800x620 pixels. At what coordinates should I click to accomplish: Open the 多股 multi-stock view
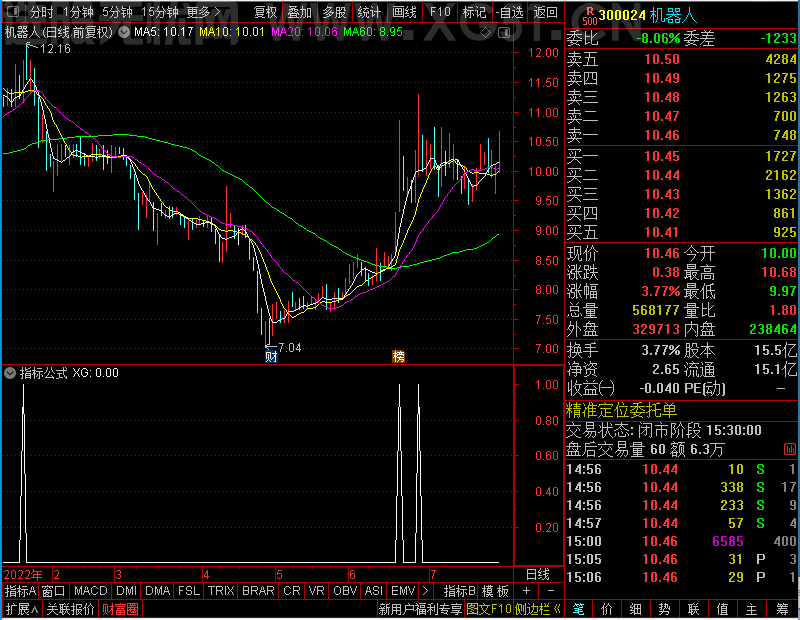pyautogui.click(x=334, y=12)
